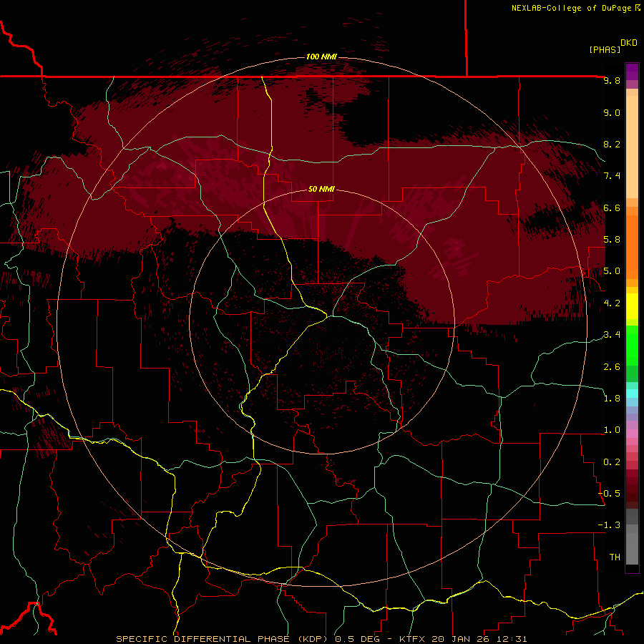Click the 6.6 value on color scale

(612, 208)
